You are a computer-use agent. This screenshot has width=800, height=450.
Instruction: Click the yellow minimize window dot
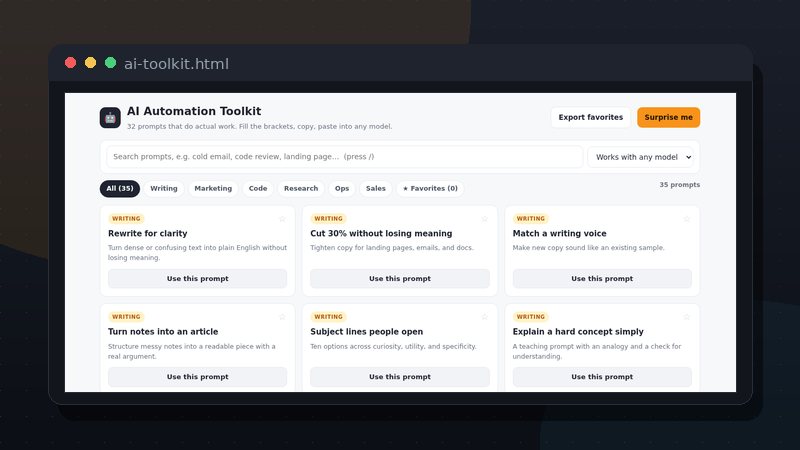pos(90,63)
